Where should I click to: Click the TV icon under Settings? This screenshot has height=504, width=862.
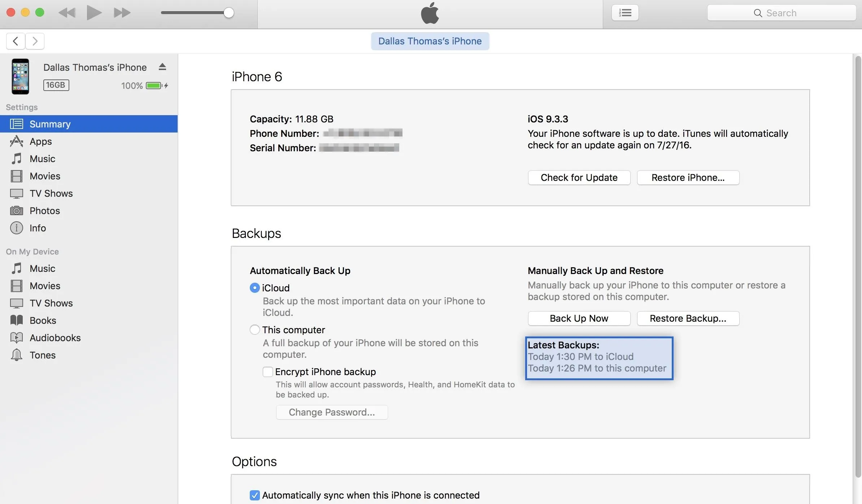coord(17,193)
